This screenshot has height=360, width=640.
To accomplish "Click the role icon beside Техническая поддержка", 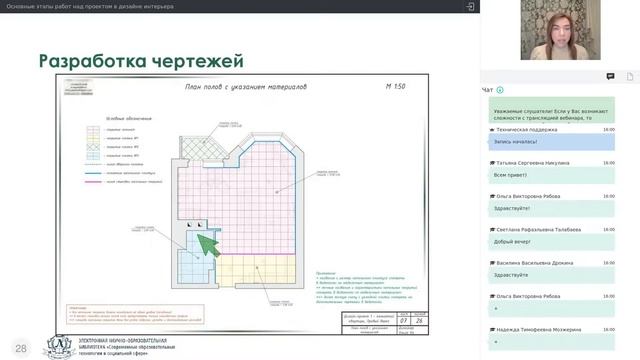I will point(492,130).
